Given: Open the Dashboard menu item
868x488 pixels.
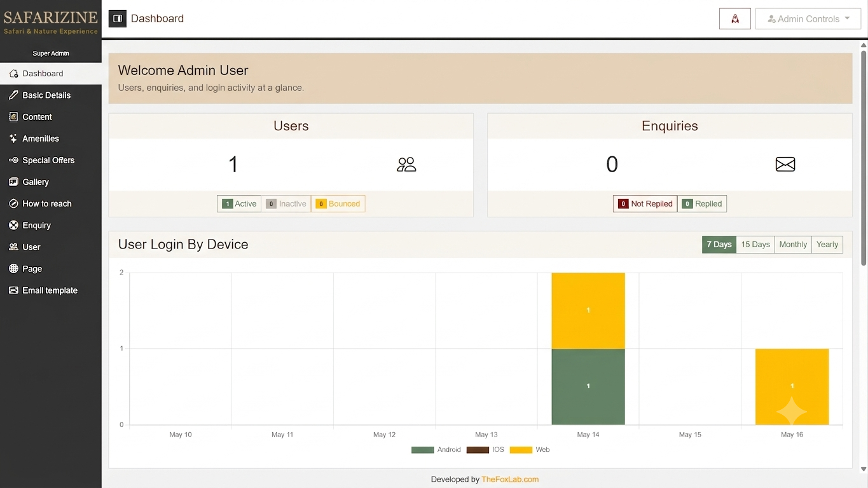Looking at the screenshot, I should (x=51, y=74).
